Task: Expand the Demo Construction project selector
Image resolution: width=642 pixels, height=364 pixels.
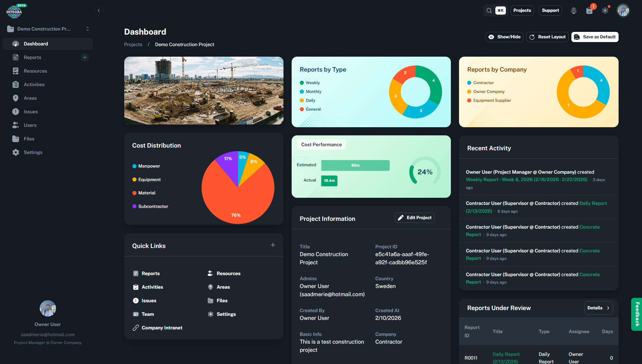Action: click(x=48, y=29)
